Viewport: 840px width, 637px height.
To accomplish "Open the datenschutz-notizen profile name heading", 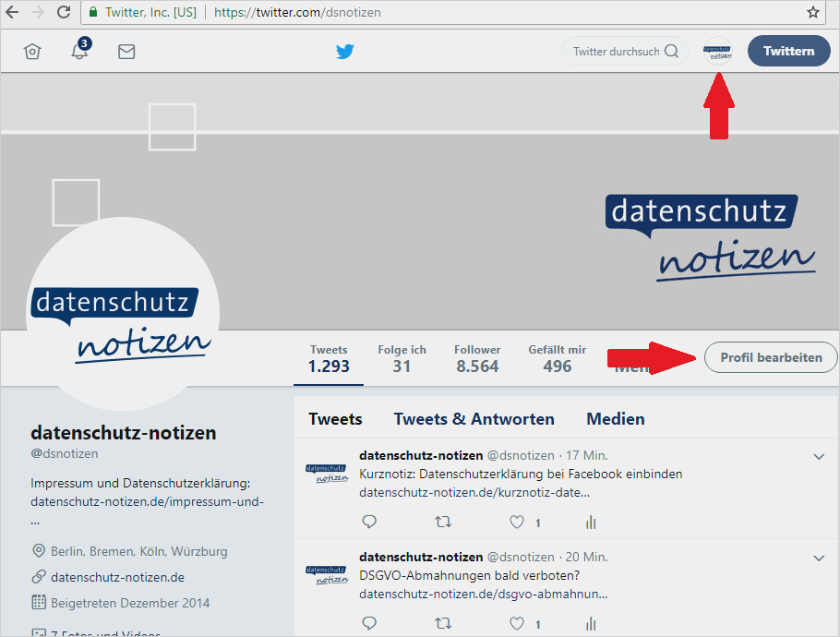I will point(123,432).
